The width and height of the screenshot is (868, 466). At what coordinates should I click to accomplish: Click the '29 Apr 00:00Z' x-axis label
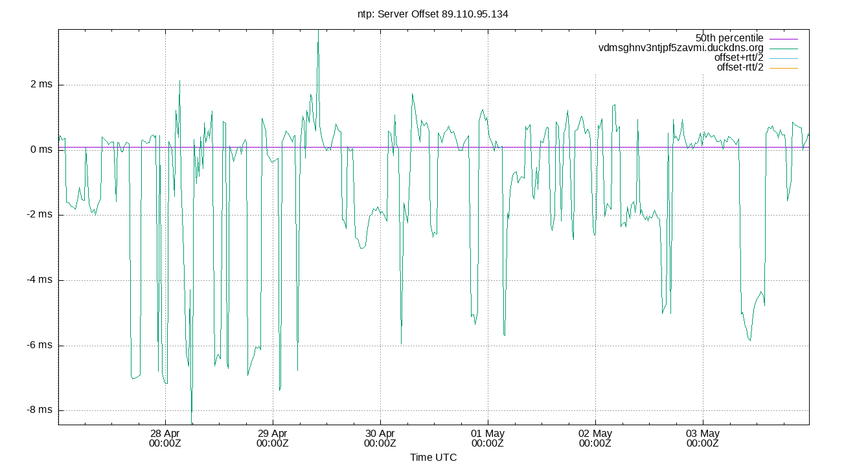tap(273, 438)
